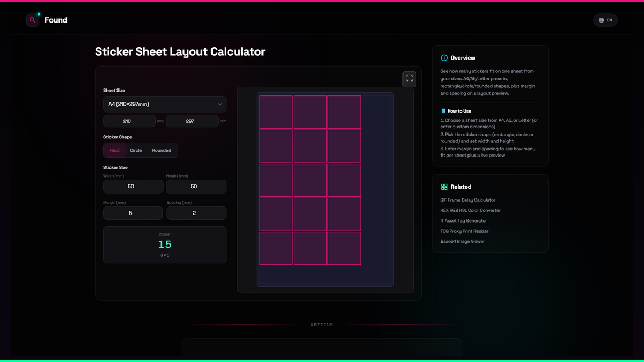This screenshot has height=362, width=644.
Task: Click the How to Use book icon
Action: pos(443,111)
